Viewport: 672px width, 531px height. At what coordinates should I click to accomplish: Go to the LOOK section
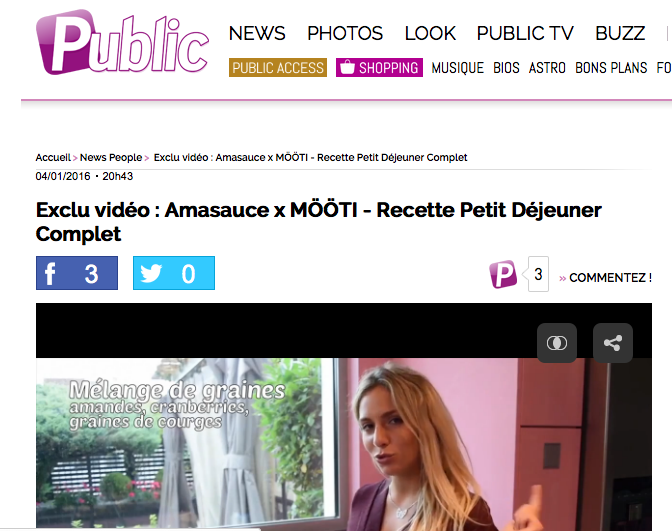pos(430,33)
